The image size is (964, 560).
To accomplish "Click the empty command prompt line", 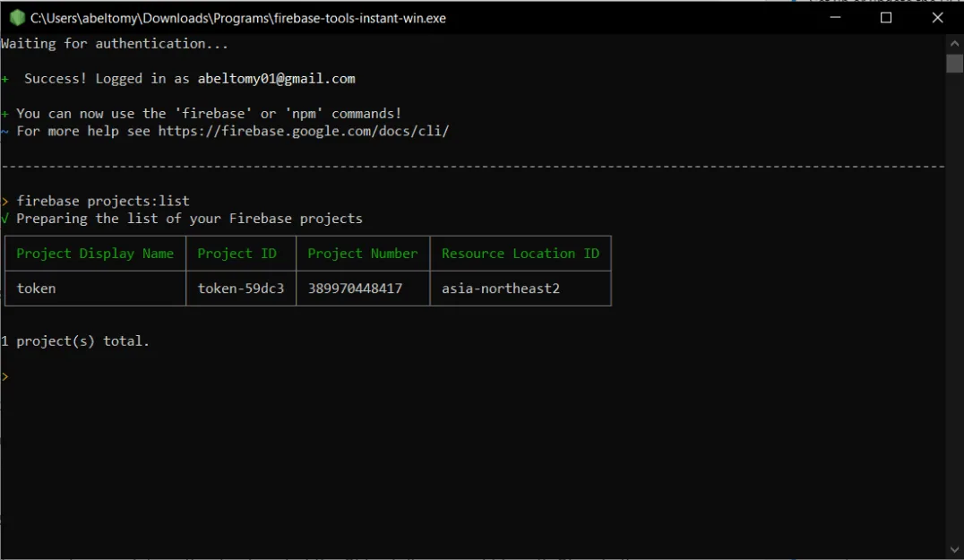I will pyautogui.click(x=473, y=376).
